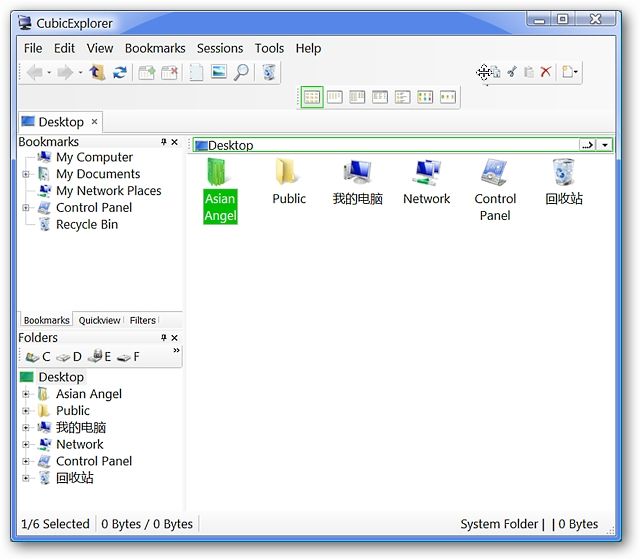Open the Sessions menu
640x560 pixels.
click(x=220, y=48)
